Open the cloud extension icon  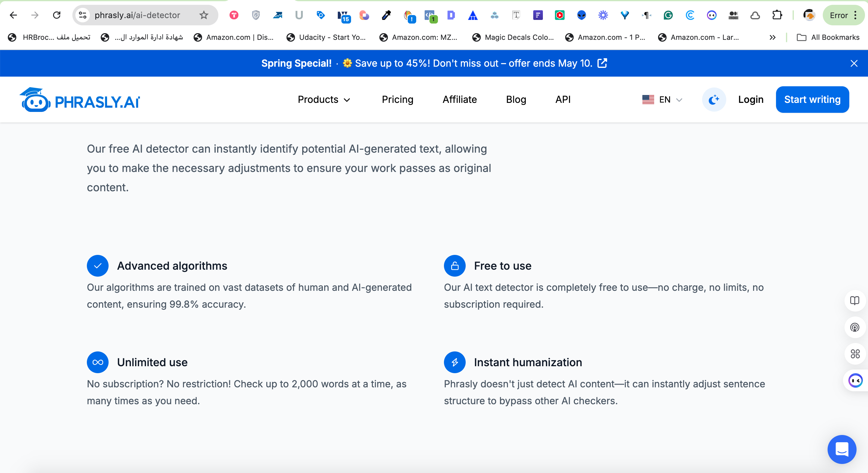755,15
